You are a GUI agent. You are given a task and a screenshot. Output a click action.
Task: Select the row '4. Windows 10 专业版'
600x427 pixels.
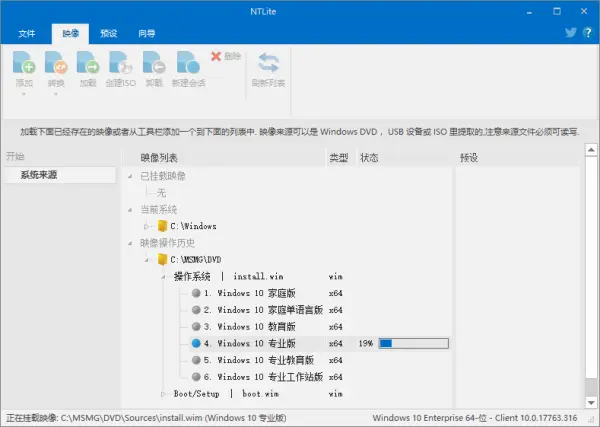[x=249, y=343]
